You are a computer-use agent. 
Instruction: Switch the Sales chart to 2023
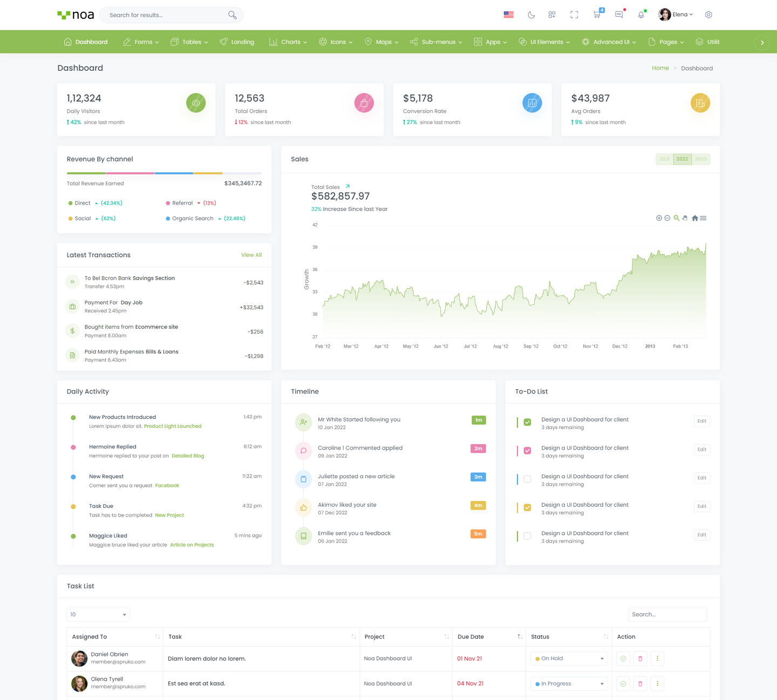[x=700, y=159]
